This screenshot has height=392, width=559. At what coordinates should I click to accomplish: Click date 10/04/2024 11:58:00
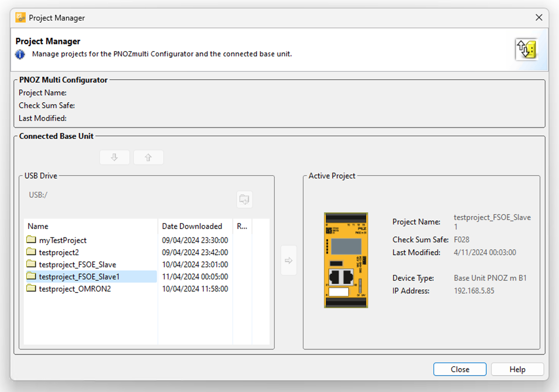point(195,289)
